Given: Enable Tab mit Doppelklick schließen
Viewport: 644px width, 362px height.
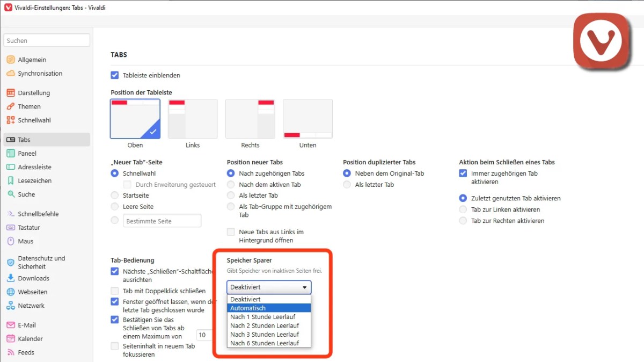Looking at the screenshot, I should tap(115, 291).
